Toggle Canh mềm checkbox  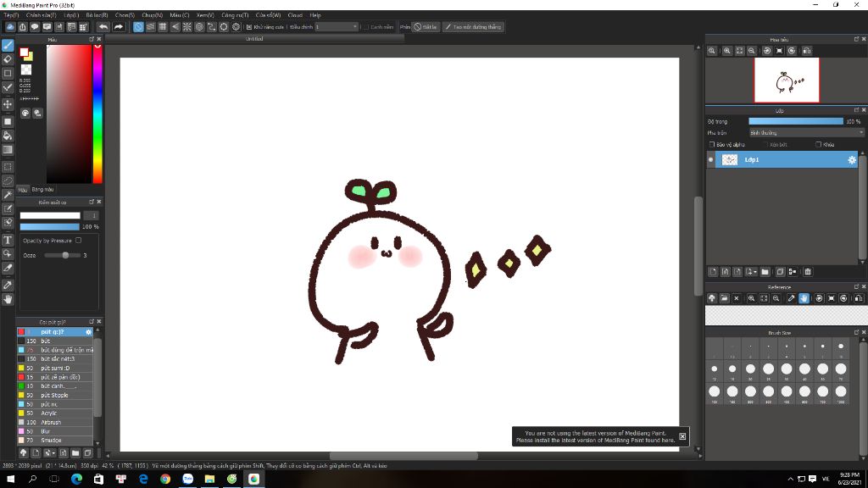point(366,27)
